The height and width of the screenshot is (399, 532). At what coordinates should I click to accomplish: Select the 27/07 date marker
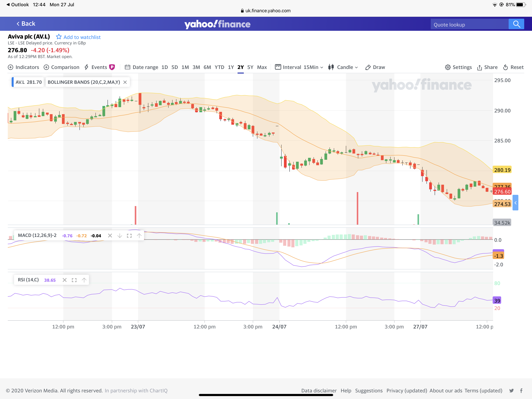pyautogui.click(x=420, y=327)
